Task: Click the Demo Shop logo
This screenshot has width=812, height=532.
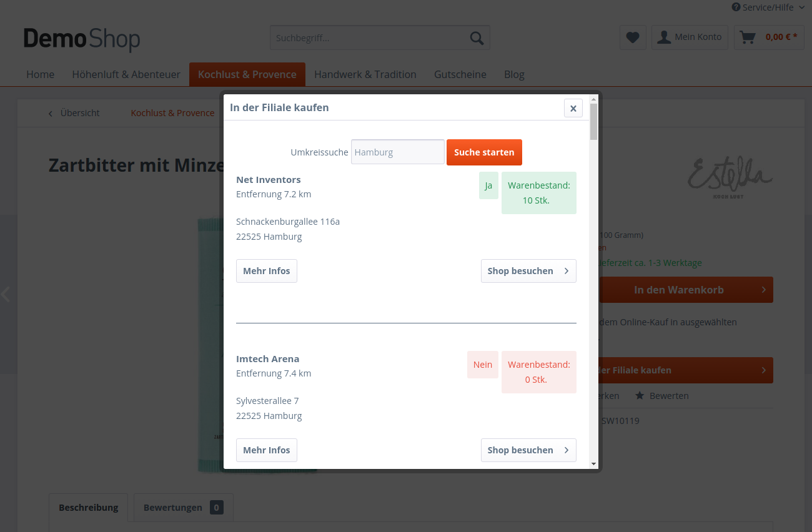Action: 82,39
